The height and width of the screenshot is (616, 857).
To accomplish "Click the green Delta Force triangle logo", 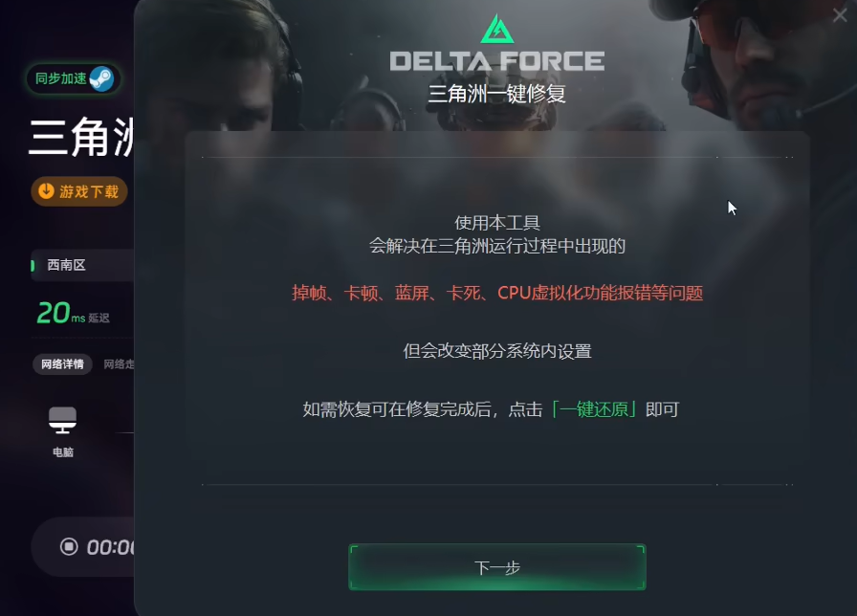I will click(496, 29).
